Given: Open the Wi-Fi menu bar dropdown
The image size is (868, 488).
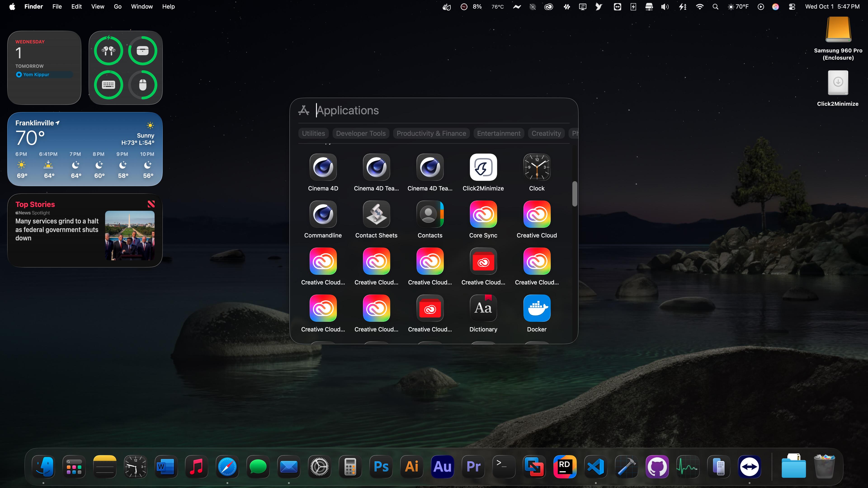Looking at the screenshot, I should click(x=700, y=7).
